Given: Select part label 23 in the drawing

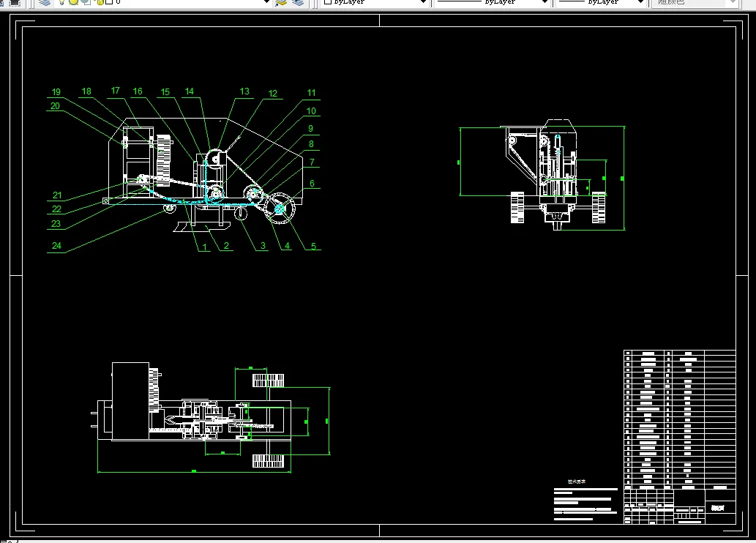Looking at the screenshot, I should [x=56, y=223].
